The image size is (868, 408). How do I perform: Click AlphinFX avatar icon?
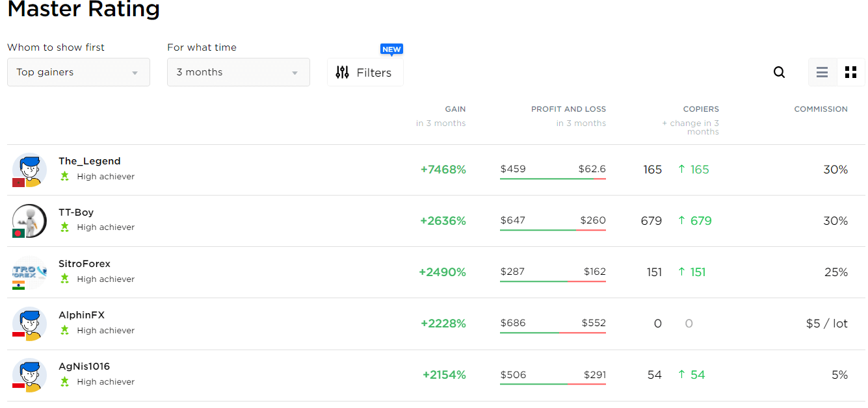(x=29, y=324)
